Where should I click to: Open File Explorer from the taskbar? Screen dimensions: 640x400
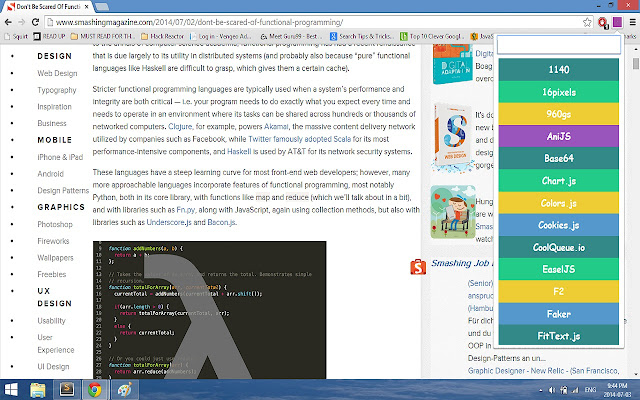click(38, 390)
